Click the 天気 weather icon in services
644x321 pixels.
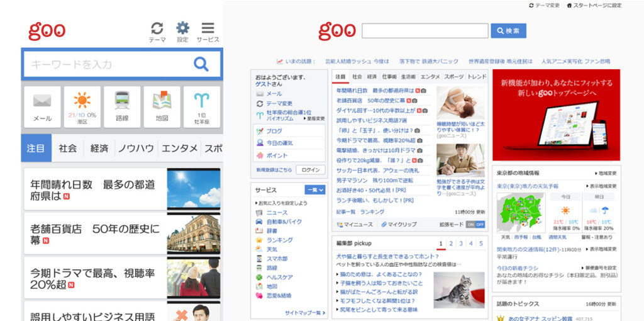(x=259, y=249)
